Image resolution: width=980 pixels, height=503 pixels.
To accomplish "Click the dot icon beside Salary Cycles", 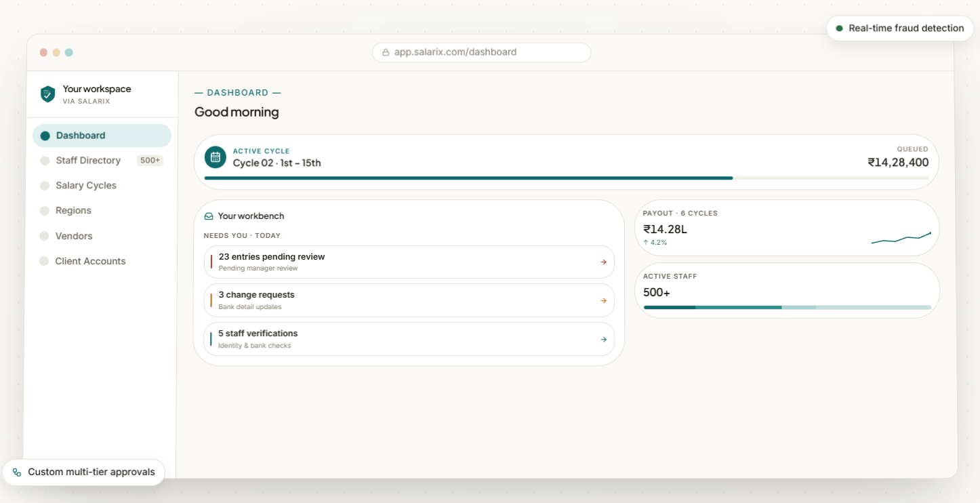I will (45, 186).
